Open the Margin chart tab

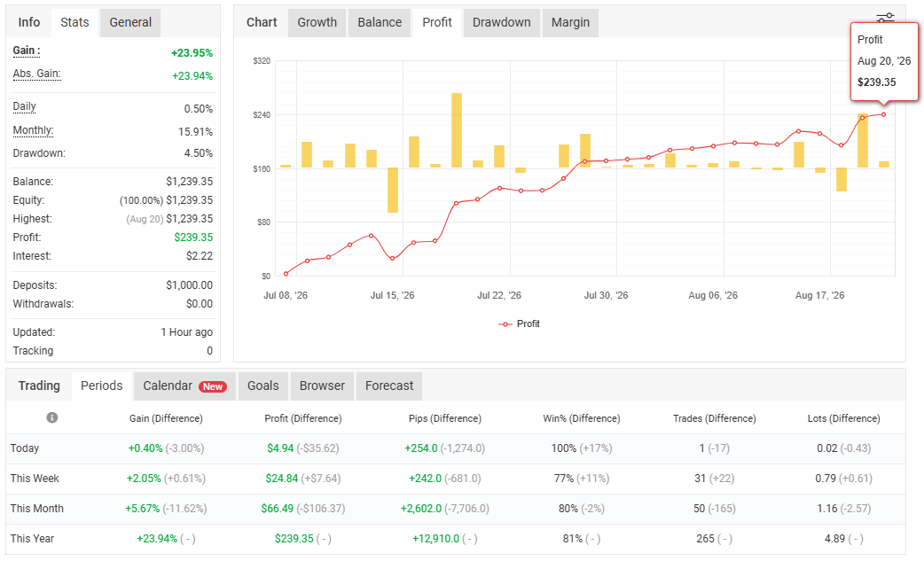coord(570,22)
